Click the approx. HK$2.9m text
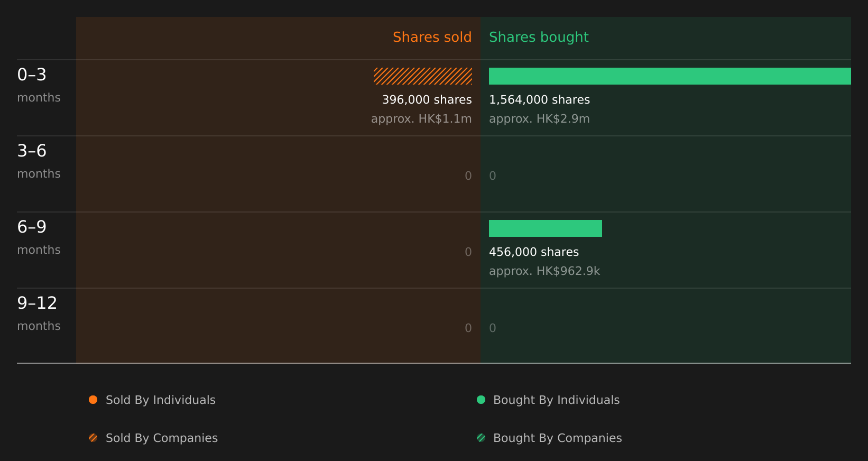The image size is (868, 461). tap(539, 118)
